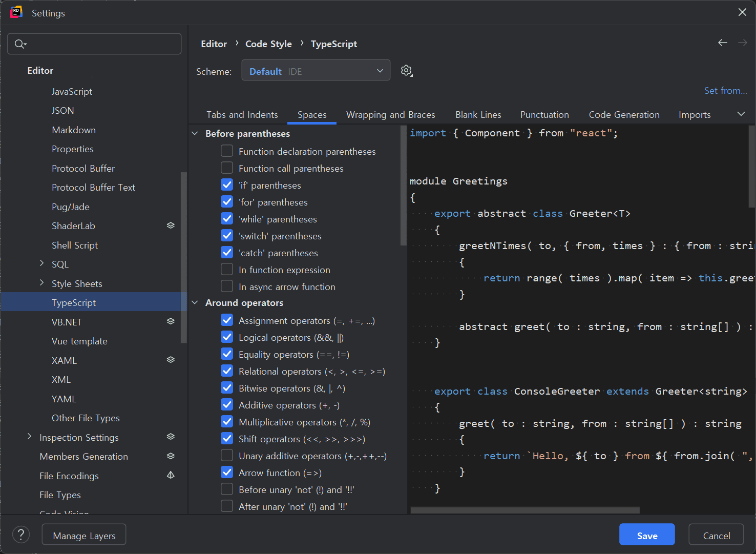Enable After unary 'not' checkbox
Screen dimensions: 756x554
pyautogui.click(x=227, y=506)
